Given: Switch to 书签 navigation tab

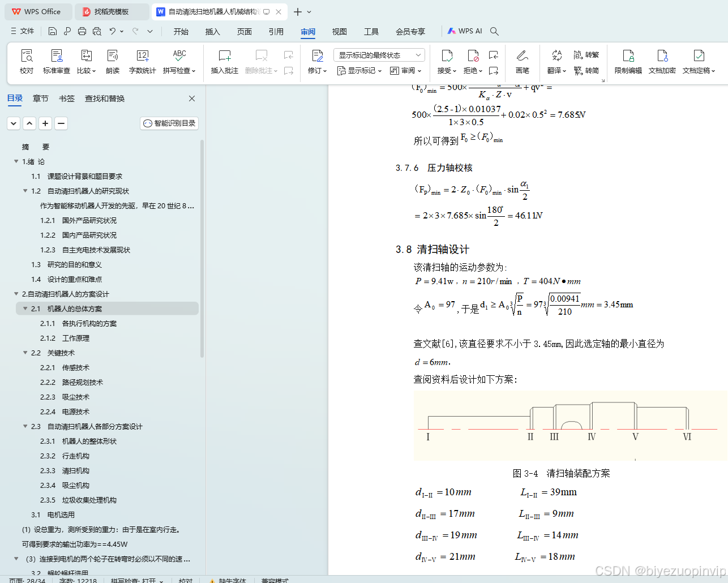Looking at the screenshot, I should (67, 98).
